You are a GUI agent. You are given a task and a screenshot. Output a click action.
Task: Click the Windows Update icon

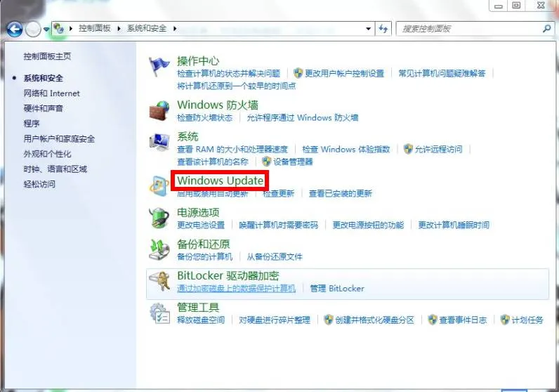click(x=159, y=186)
